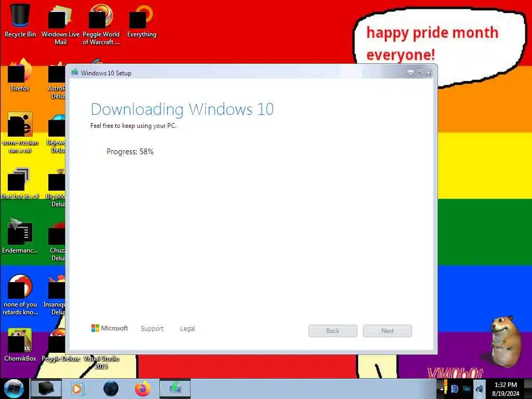Maximize the Windows 10 Setup window

pos(420,73)
